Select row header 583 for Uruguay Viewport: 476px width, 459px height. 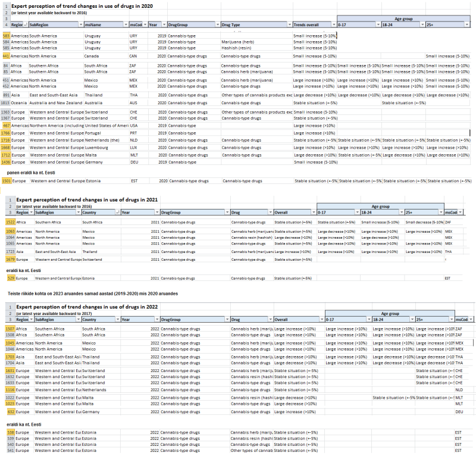(6, 36)
